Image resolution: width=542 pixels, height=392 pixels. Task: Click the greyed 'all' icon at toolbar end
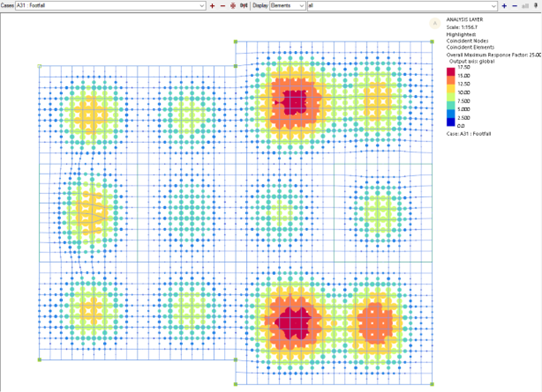pos(525,6)
